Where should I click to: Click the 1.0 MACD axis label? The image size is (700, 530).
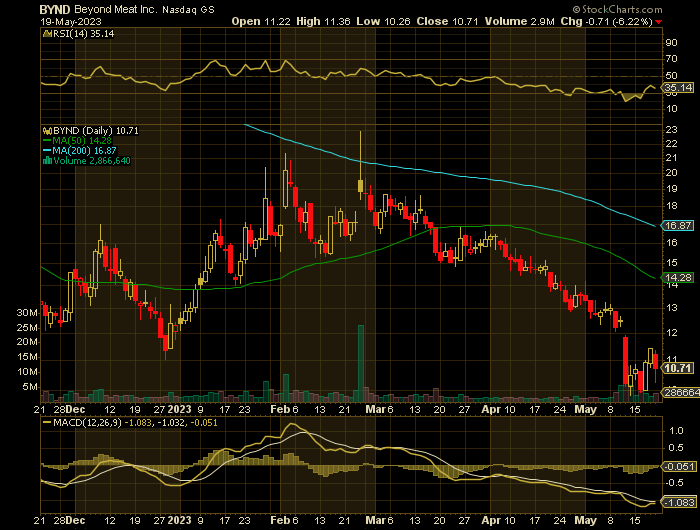coord(676,430)
